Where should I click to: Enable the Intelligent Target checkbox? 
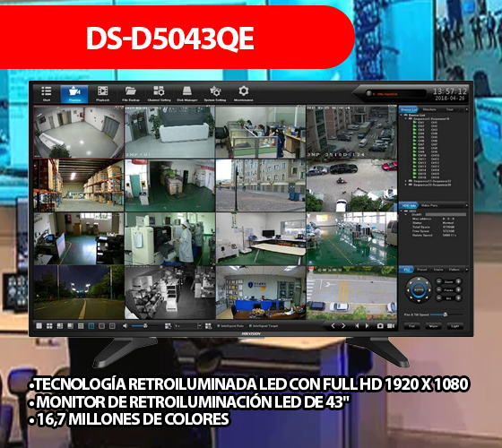250,326
